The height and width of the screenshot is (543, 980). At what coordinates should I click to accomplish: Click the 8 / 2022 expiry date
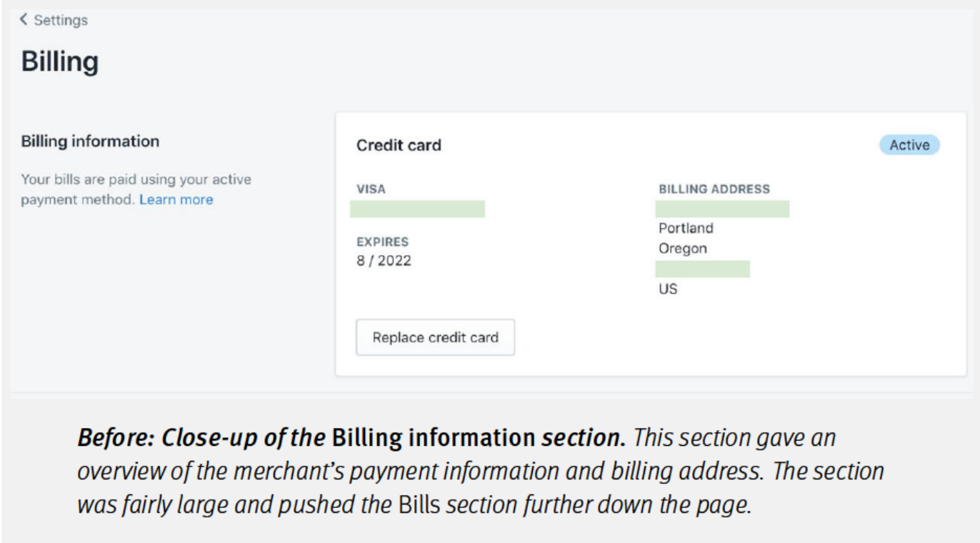(384, 261)
